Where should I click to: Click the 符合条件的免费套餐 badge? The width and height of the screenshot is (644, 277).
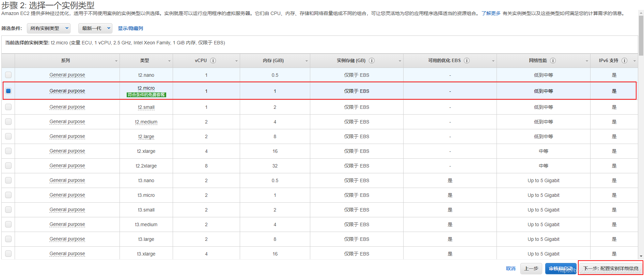click(x=146, y=95)
